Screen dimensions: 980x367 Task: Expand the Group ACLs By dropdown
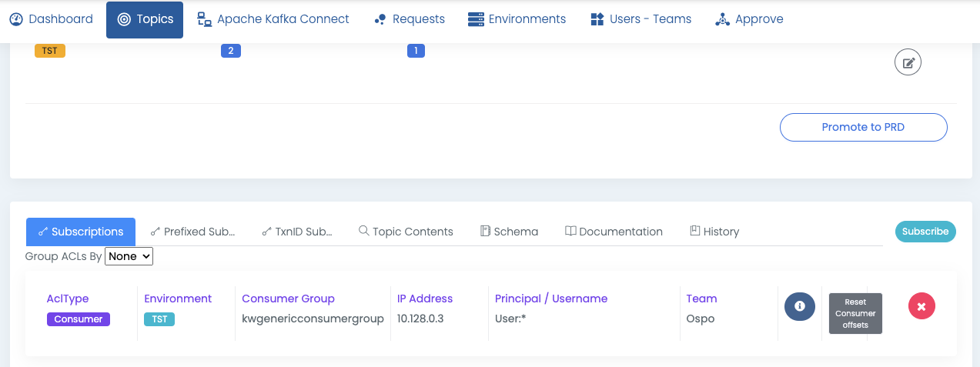click(x=129, y=256)
